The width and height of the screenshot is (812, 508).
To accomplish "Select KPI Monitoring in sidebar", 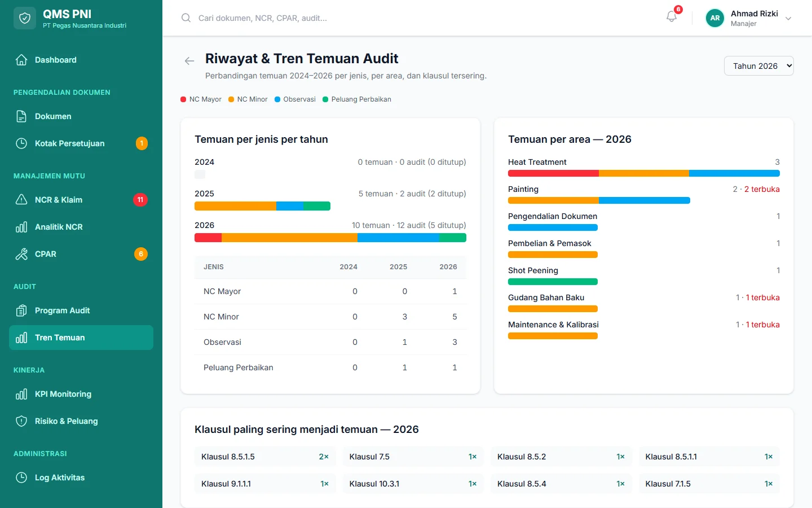I will (81, 394).
